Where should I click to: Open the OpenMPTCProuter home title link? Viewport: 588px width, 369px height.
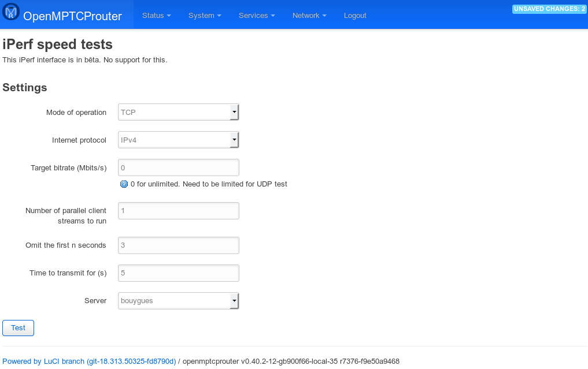pos(72,16)
